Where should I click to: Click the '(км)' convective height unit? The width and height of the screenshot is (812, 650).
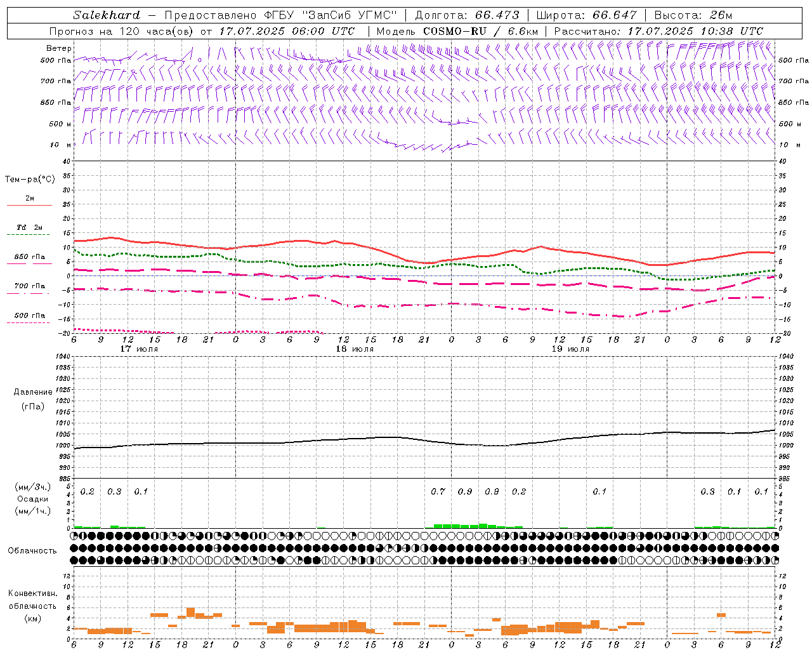coord(33,619)
